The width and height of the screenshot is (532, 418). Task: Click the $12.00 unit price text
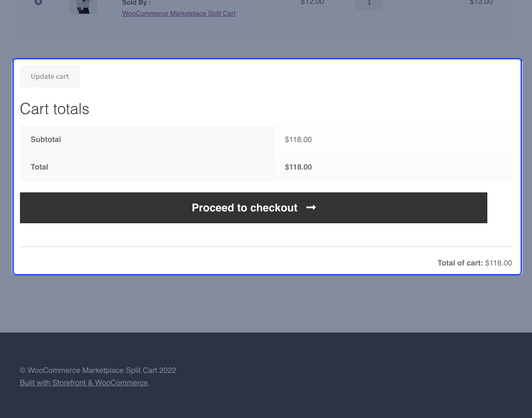click(x=312, y=3)
